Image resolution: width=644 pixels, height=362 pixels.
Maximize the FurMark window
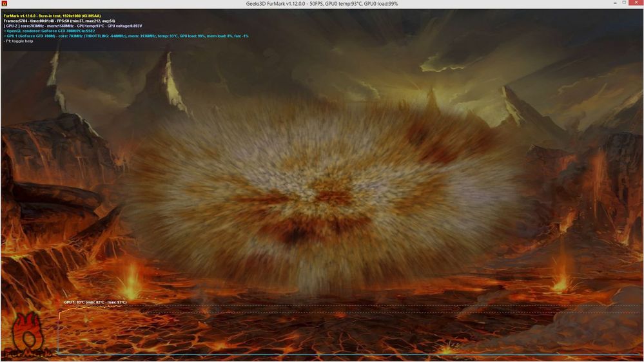point(624,3)
